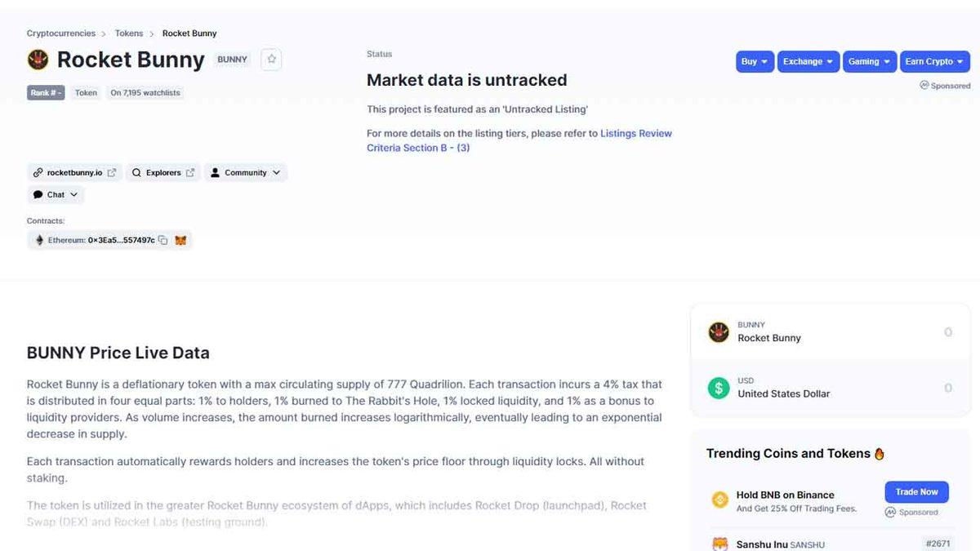Select Cryptocurrencies in the breadcrumb
The width and height of the screenshot is (980, 551).
(60, 33)
